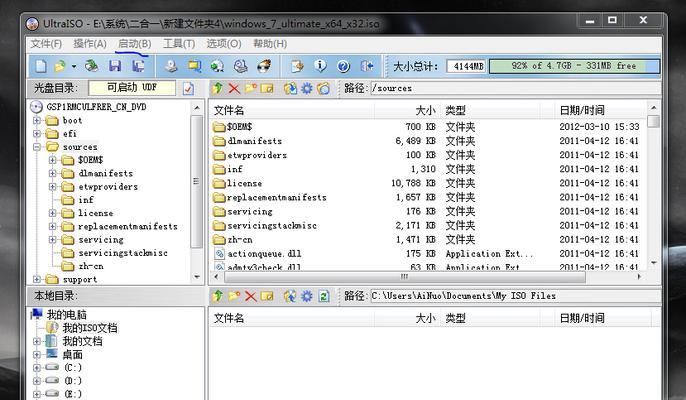Open the 文件(F) menu
This screenshot has height=400, width=686.
tap(46, 44)
